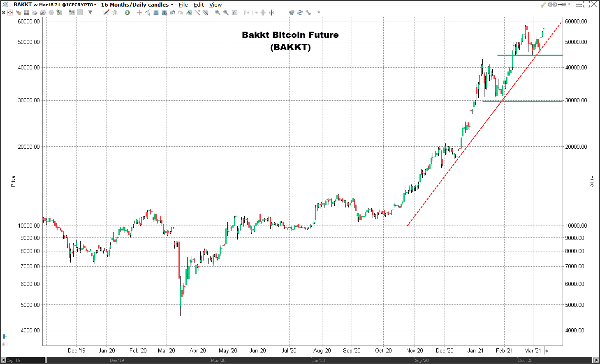The height and width of the screenshot is (364, 600).
Task: Open the toolbar overflow arrow dropdown
Action: click(319, 12)
